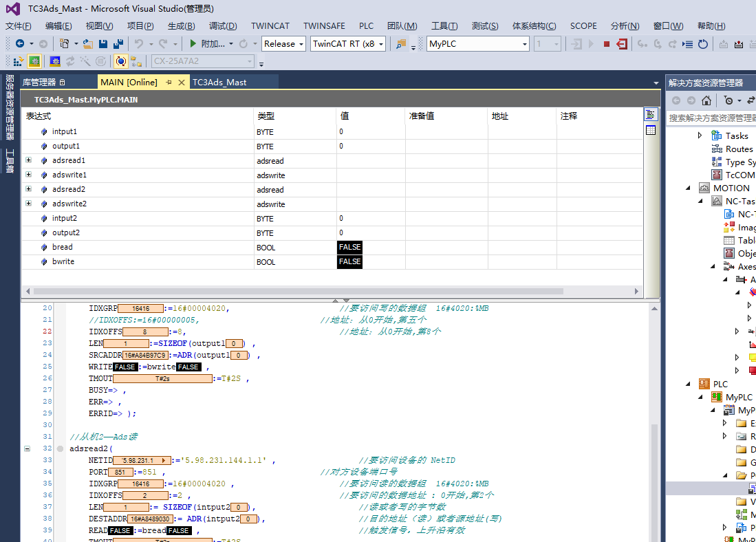
Task: Expand the adsread1 variable row
Action: click(x=28, y=160)
